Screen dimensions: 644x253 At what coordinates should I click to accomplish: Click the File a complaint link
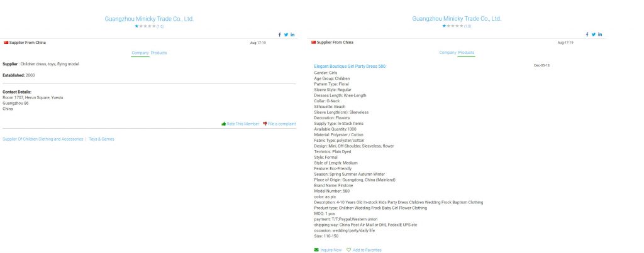point(282,124)
